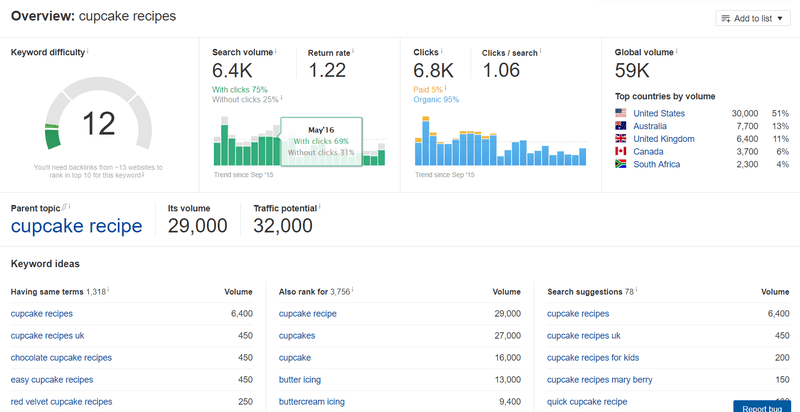Click the tallest bar in the Clicks trend chart

(426, 141)
